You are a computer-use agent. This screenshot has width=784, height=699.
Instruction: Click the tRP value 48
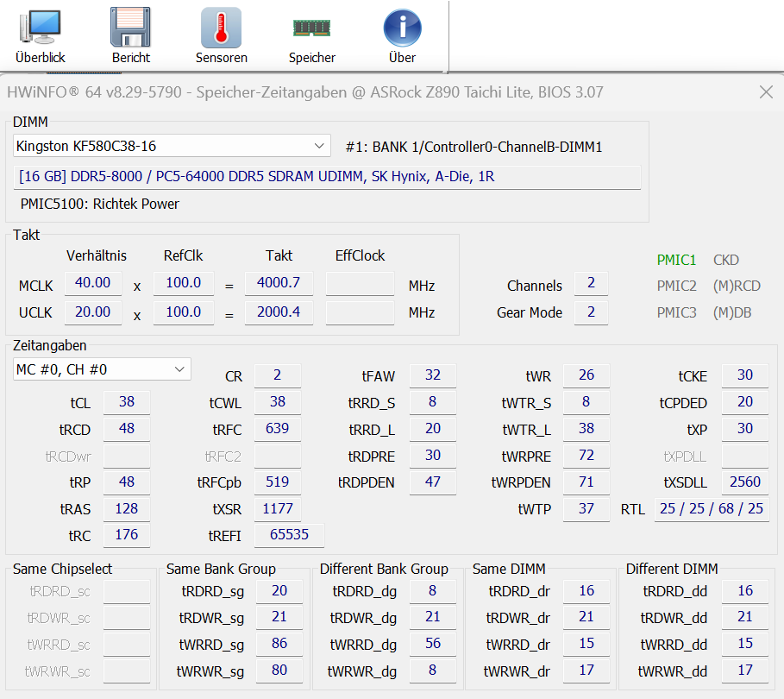pos(127,482)
